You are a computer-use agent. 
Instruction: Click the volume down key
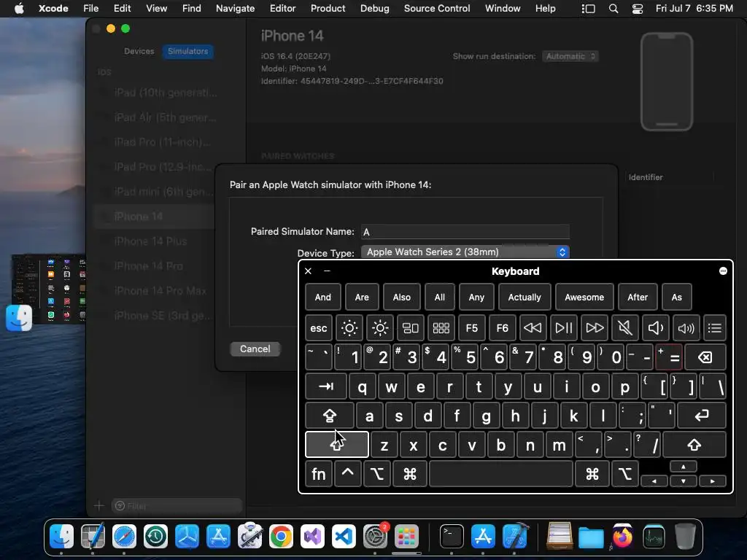(656, 328)
